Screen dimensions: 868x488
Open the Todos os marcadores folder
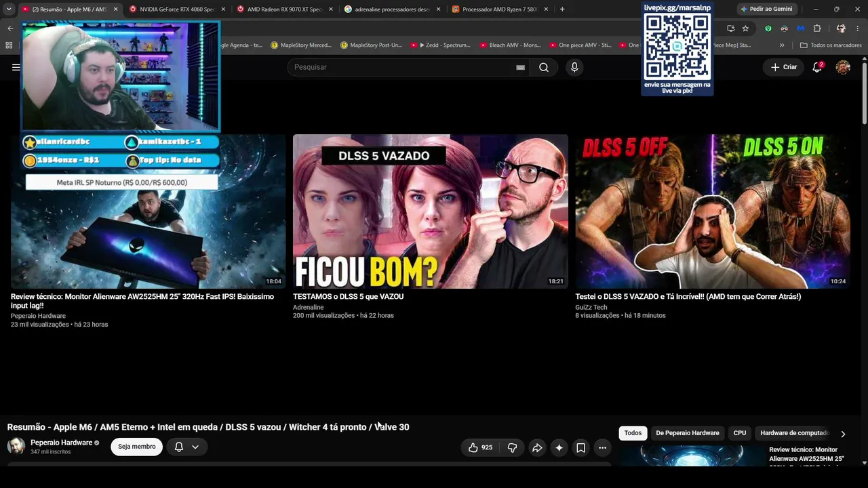point(831,45)
